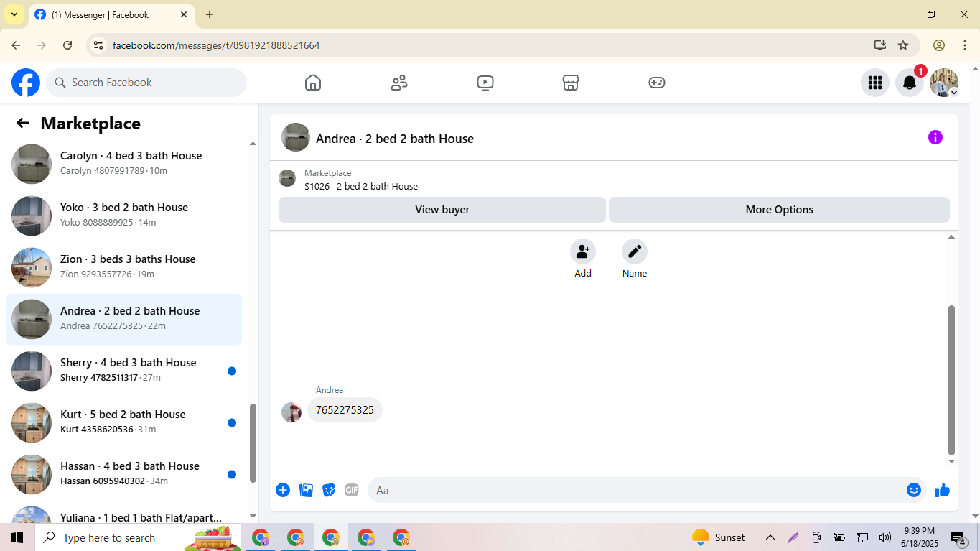Open the notifications bell

909,83
